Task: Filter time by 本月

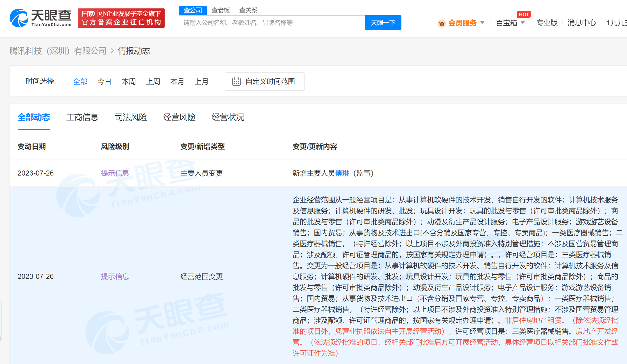Action: [177, 81]
